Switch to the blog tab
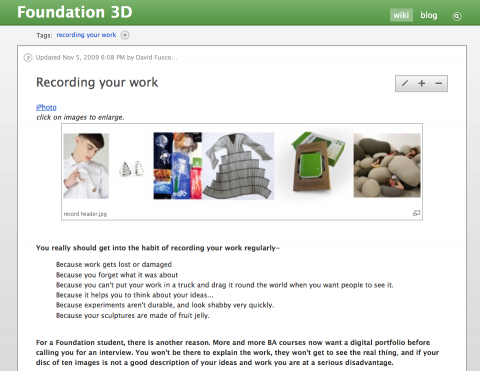 [429, 15]
